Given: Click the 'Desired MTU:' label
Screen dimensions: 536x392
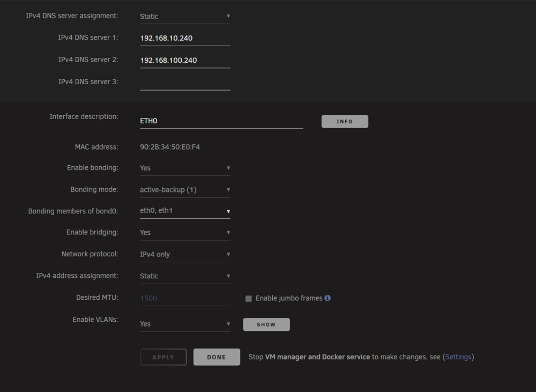Looking at the screenshot, I should coord(98,298).
